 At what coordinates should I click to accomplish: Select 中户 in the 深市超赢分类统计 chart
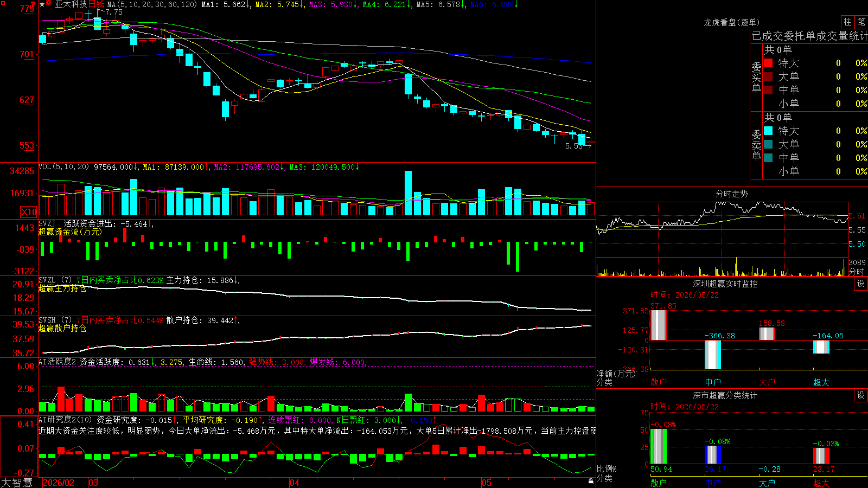[713, 483]
